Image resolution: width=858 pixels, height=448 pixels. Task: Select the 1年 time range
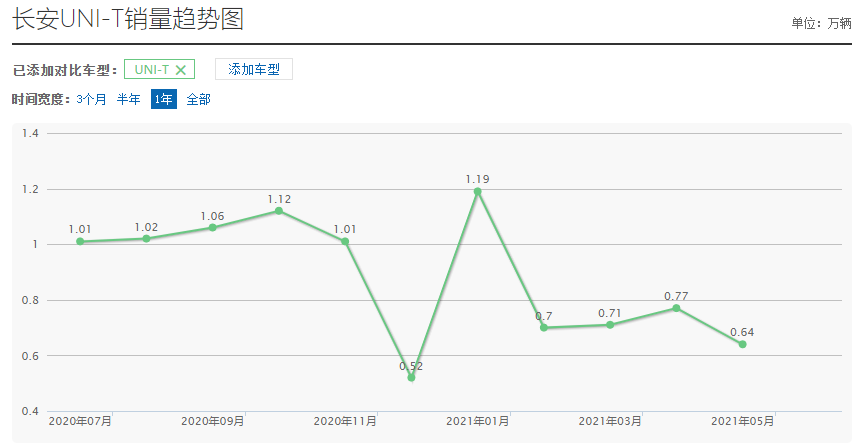click(x=164, y=99)
